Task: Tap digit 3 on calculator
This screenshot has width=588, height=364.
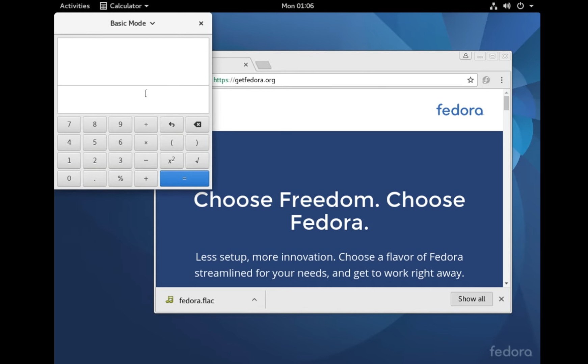Action: coord(120,161)
